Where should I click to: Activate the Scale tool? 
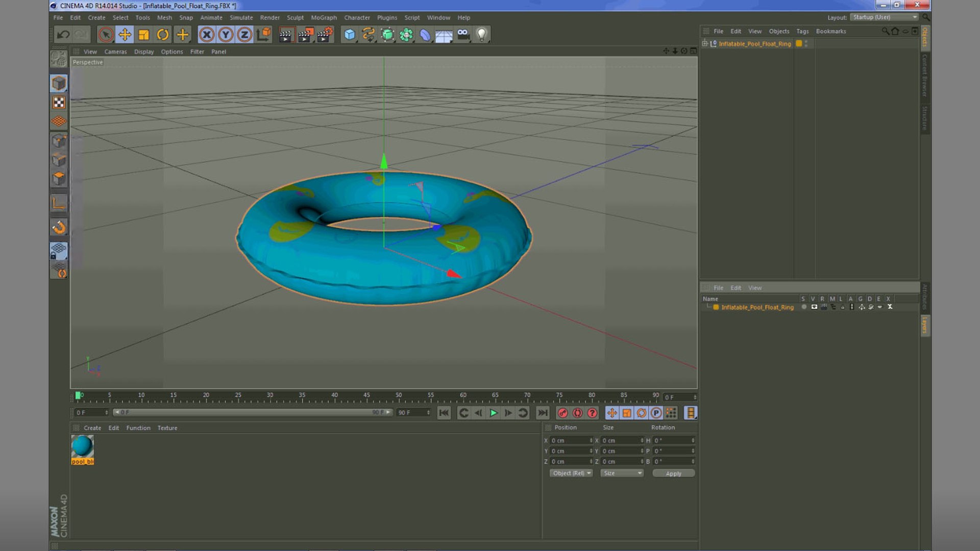click(x=144, y=35)
